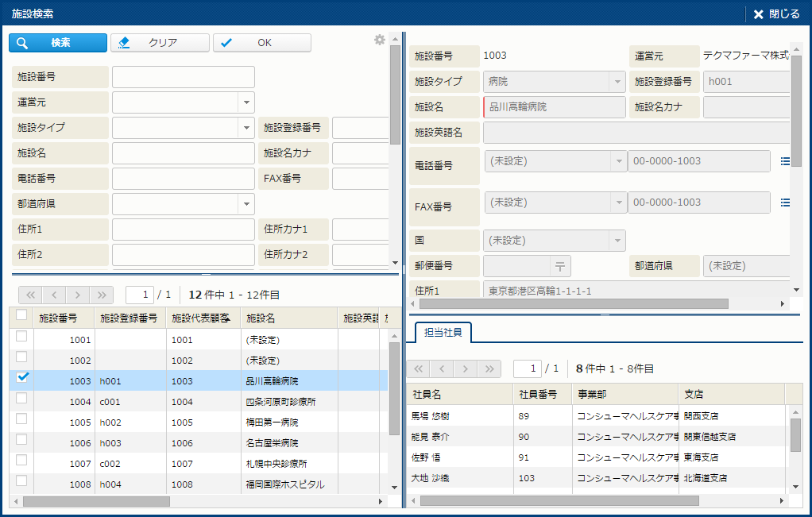
Task: Uncheck the checkbox for facility 1003
Action: pyautogui.click(x=22, y=378)
